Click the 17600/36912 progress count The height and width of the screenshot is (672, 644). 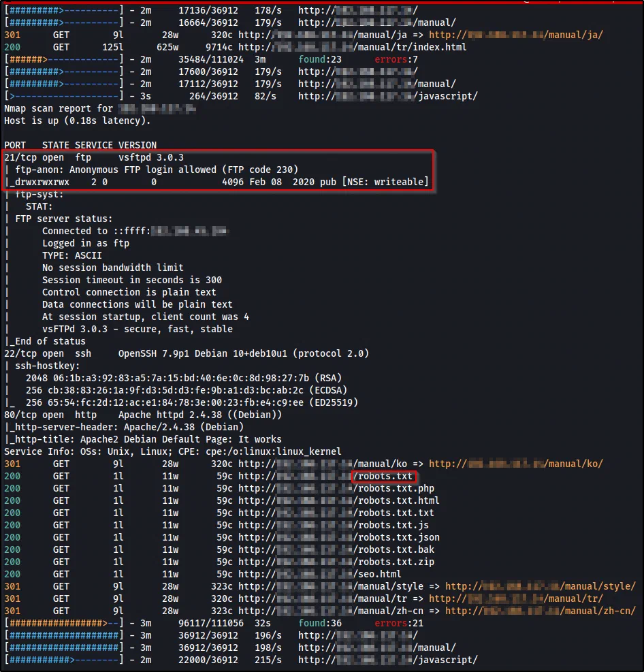(208, 71)
